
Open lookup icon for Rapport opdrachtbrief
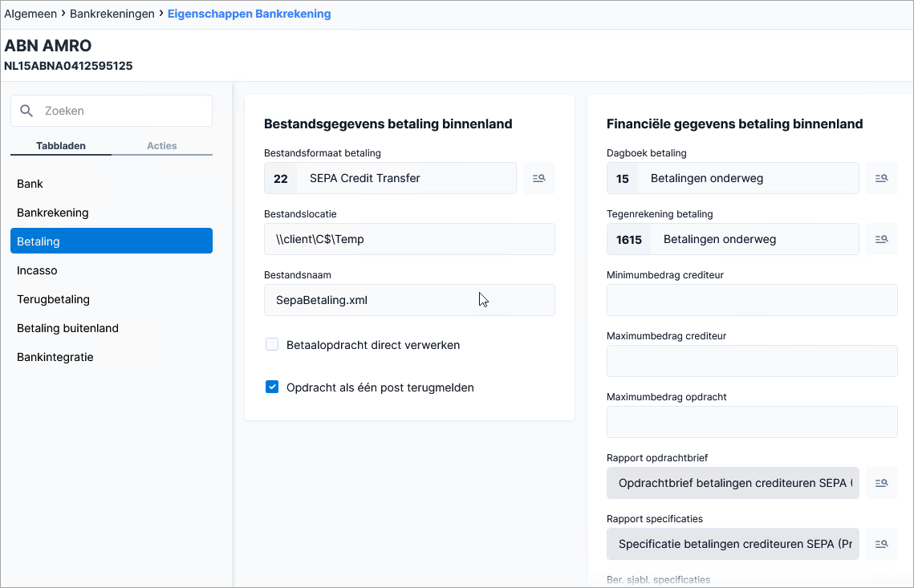click(x=881, y=483)
